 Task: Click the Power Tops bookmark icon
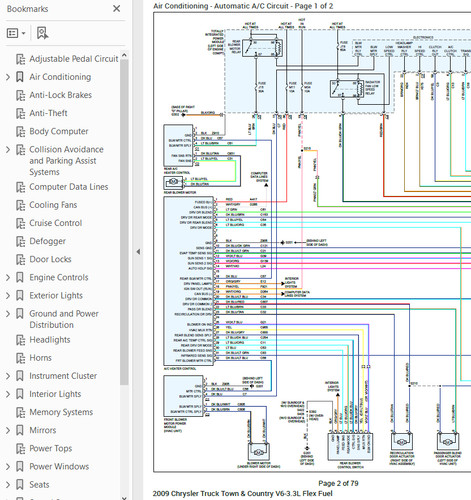click(21, 449)
